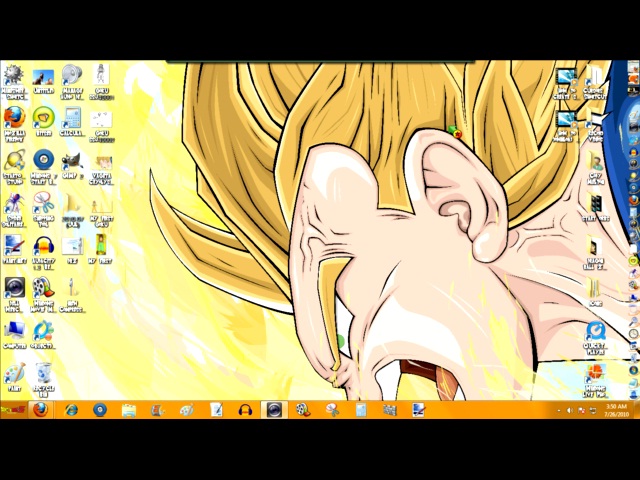Click the magnifier icon in the right-side dock
The width and height of the screenshot is (640, 480).
pyautogui.click(x=634, y=322)
